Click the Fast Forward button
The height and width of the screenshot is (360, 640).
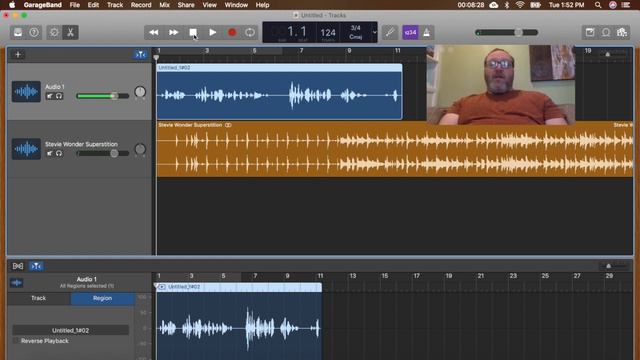coord(173,33)
